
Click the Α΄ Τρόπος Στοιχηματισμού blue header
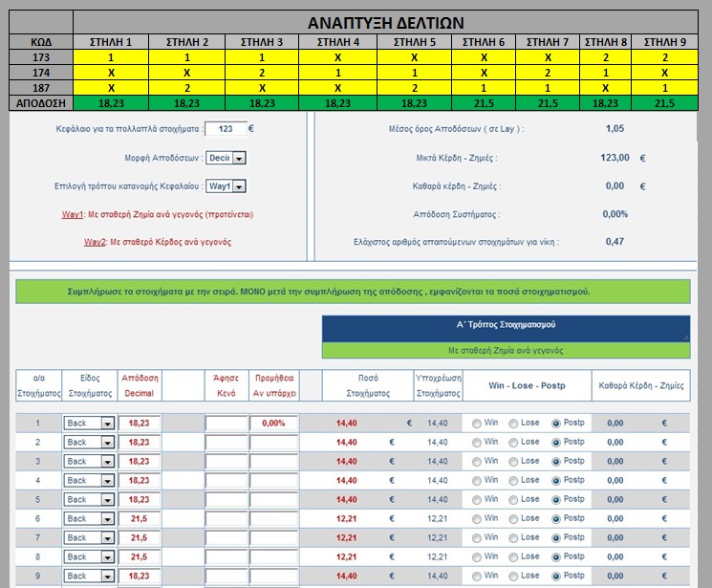pyautogui.click(x=506, y=329)
